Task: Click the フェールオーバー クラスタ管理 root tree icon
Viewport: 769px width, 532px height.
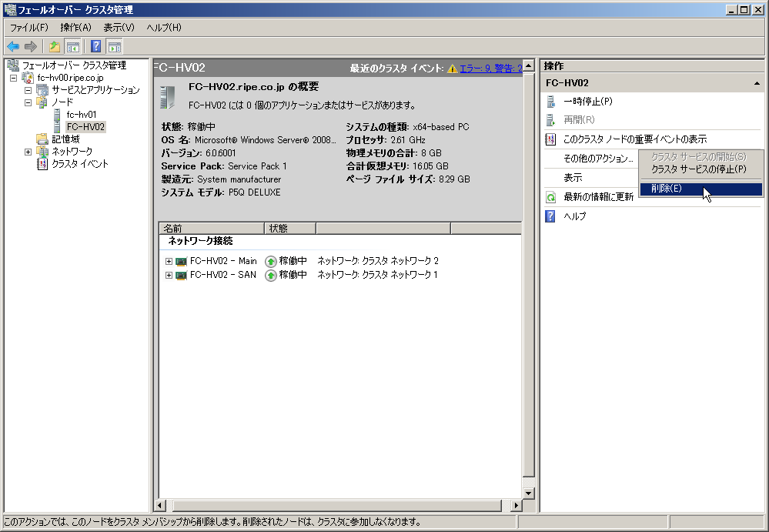Action: tap(13, 65)
